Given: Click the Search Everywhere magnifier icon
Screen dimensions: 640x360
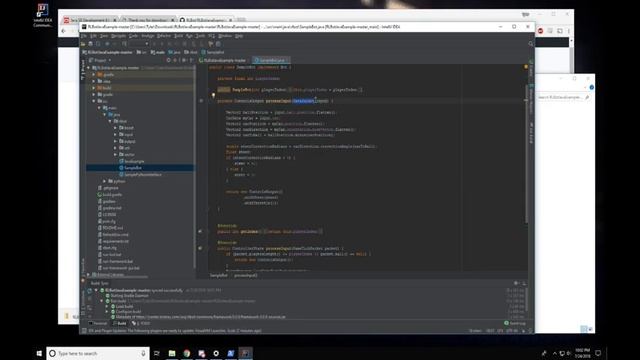Looking at the screenshot, I should (x=531, y=44).
